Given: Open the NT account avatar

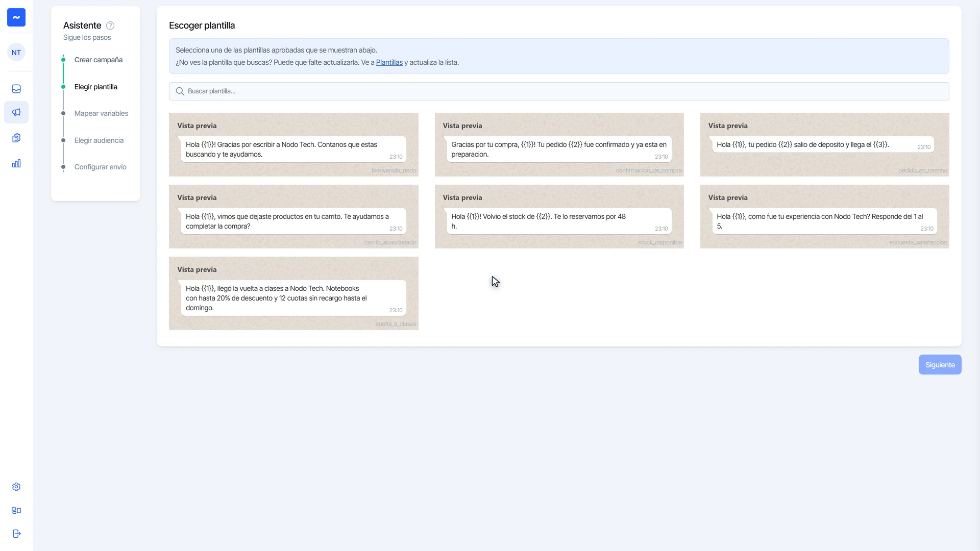Looking at the screenshot, I should pyautogui.click(x=16, y=53).
